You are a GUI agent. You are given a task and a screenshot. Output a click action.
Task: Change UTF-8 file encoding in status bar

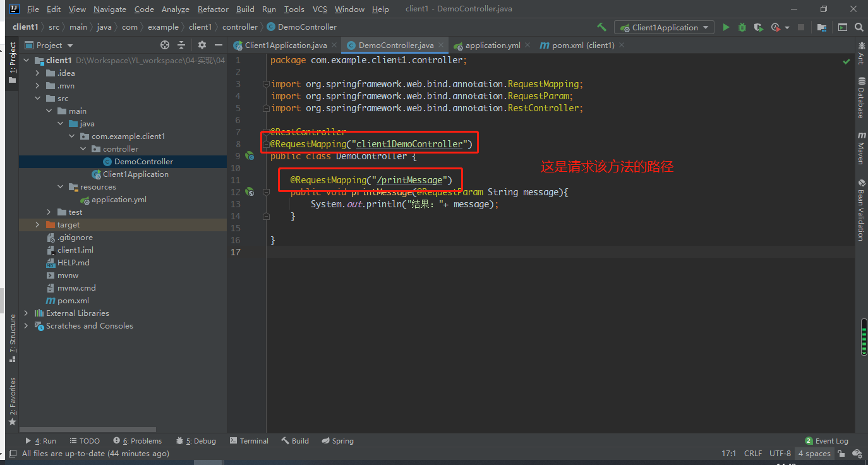[780, 453]
